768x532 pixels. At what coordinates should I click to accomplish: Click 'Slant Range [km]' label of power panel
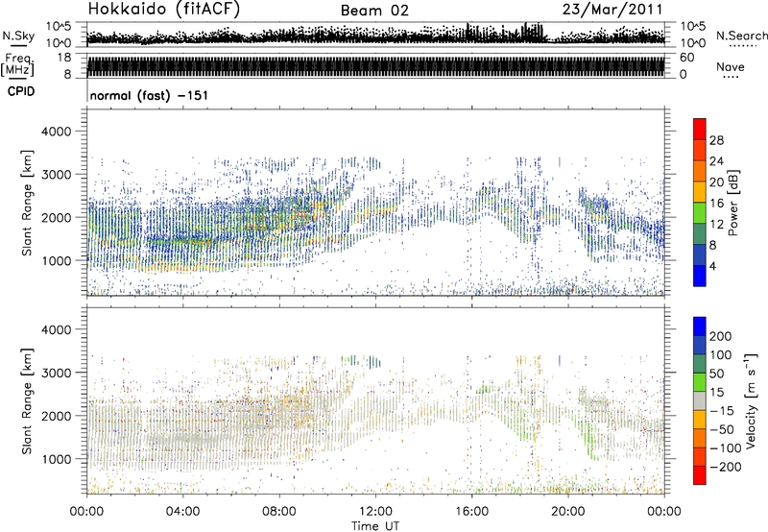pyautogui.click(x=27, y=203)
